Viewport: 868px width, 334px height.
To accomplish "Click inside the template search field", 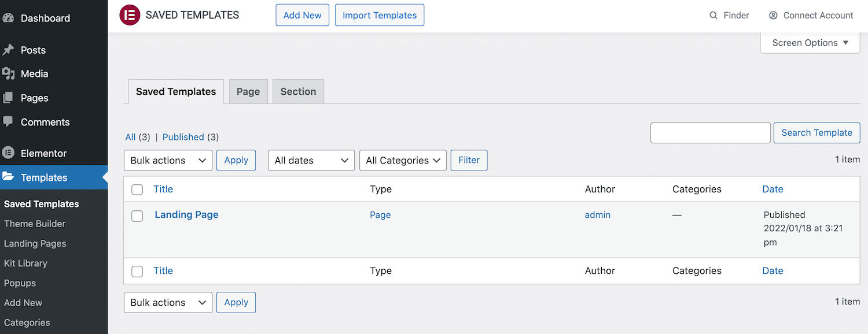I will [710, 132].
